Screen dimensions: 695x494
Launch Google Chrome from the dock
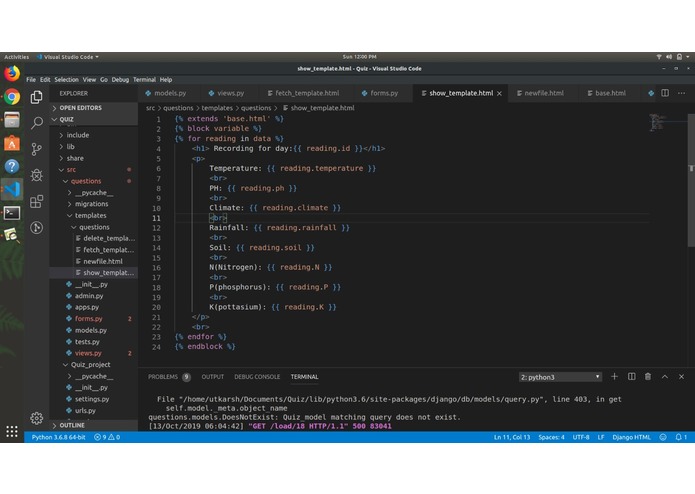point(12,97)
